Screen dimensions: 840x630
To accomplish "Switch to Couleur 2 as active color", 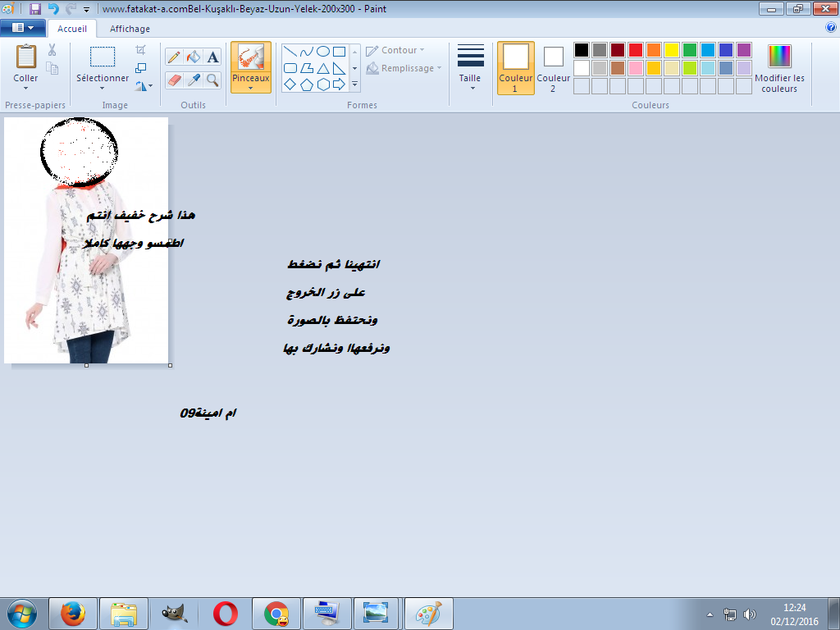I will click(553, 67).
